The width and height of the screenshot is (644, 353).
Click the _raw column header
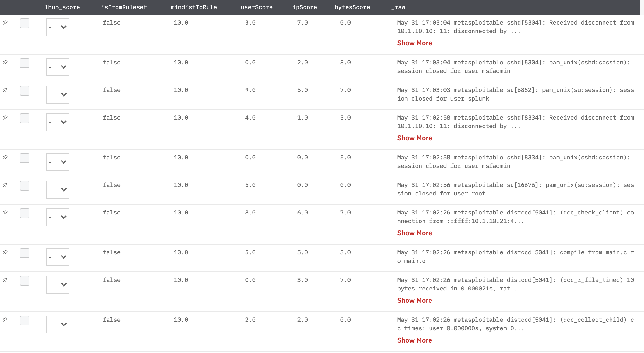(x=398, y=7)
